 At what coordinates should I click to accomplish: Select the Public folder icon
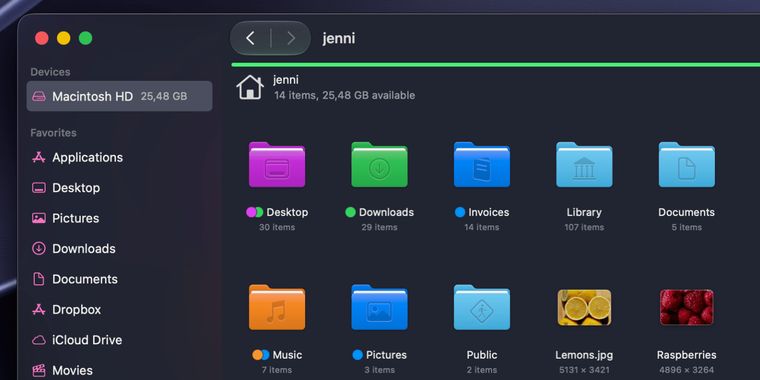coord(482,307)
